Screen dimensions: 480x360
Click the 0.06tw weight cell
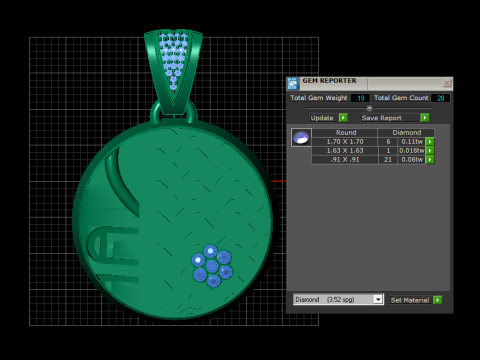[412, 160]
